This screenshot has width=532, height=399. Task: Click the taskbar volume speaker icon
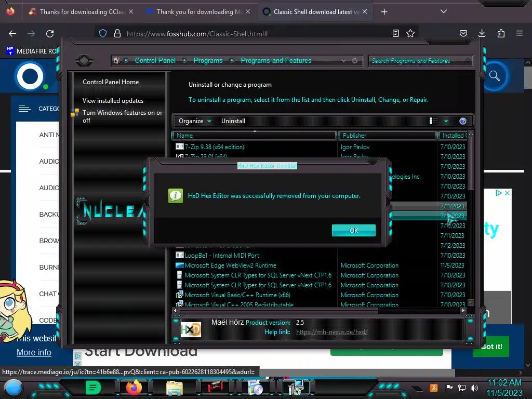click(x=474, y=388)
